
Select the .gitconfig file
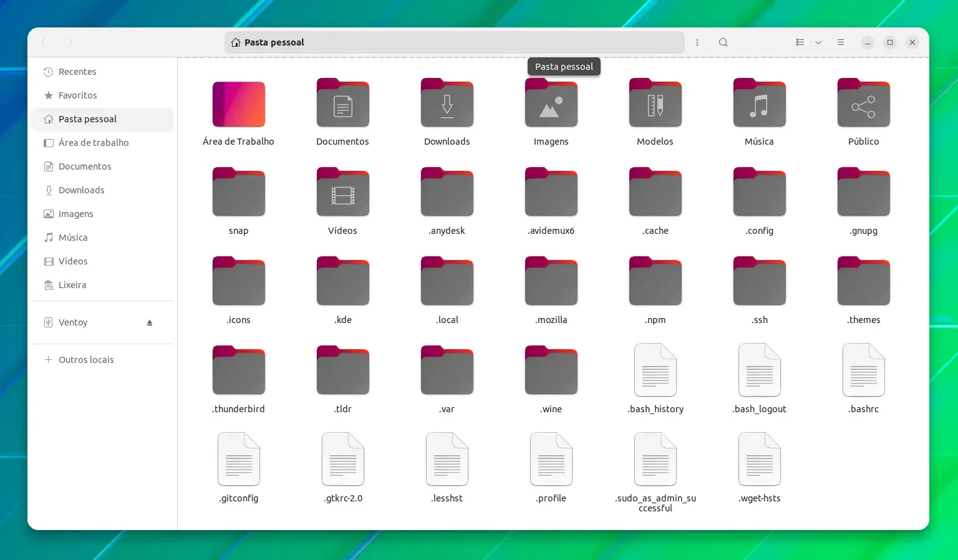click(x=239, y=459)
